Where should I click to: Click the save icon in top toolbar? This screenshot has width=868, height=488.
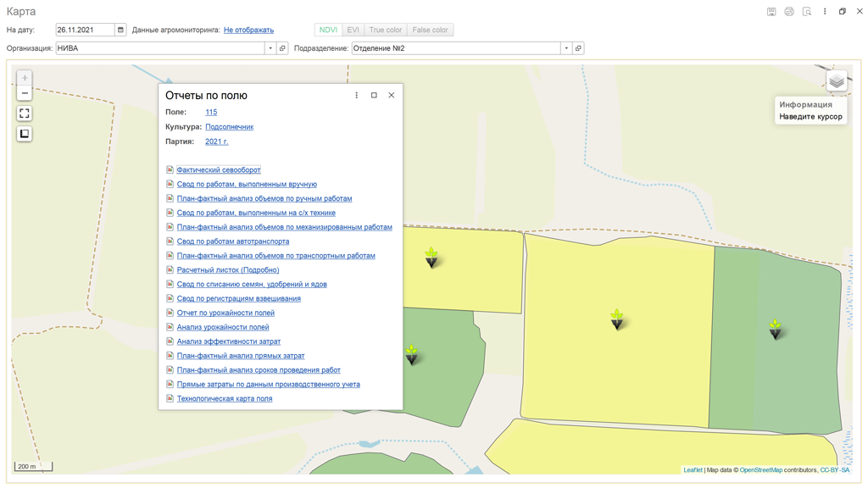click(x=771, y=12)
